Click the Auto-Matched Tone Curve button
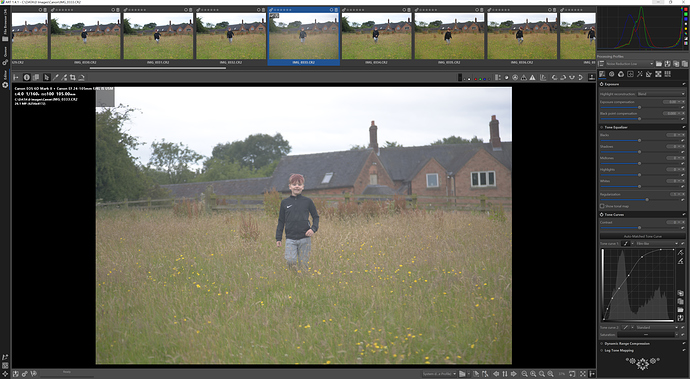 coord(642,236)
